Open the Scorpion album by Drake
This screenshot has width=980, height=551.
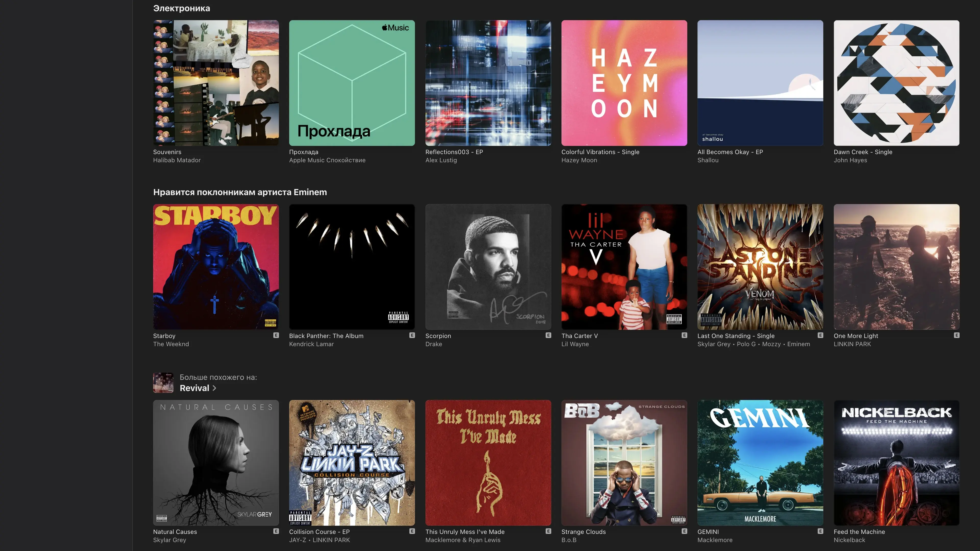(488, 267)
